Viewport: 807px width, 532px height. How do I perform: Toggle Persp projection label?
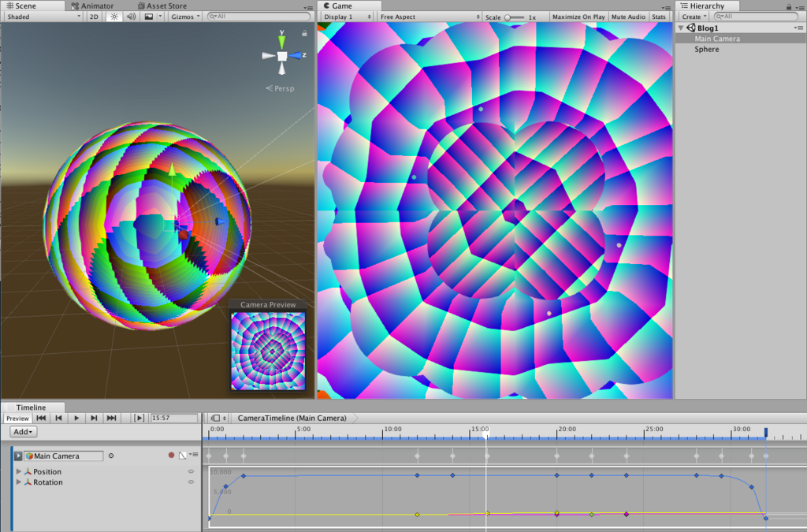click(x=281, y=88)
